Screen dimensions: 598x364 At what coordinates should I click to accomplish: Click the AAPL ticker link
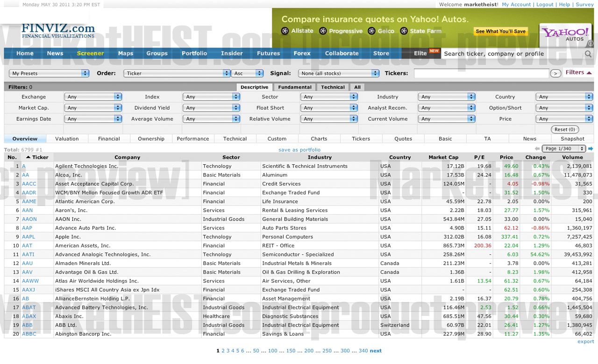(28, 237)
